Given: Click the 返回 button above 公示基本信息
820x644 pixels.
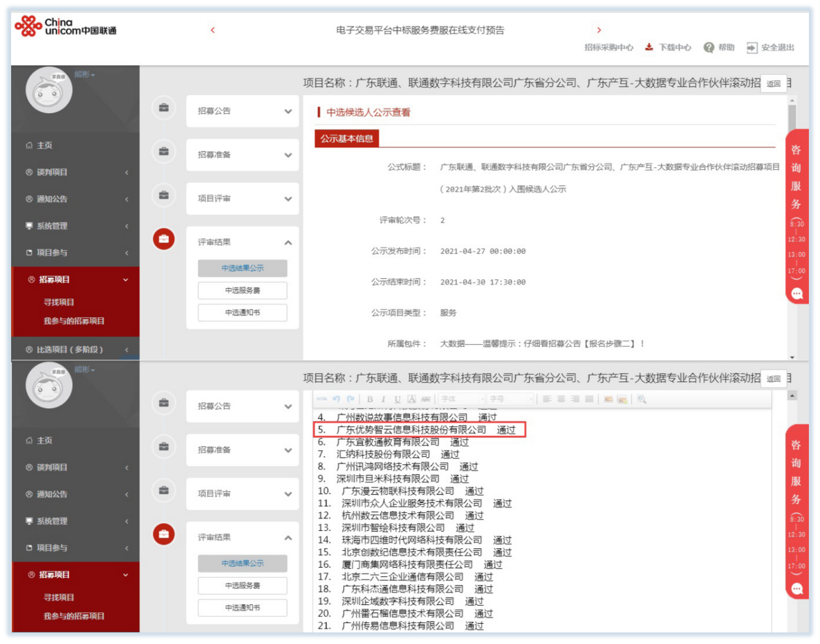Looking at the screenshot, I should coord(774,84).
